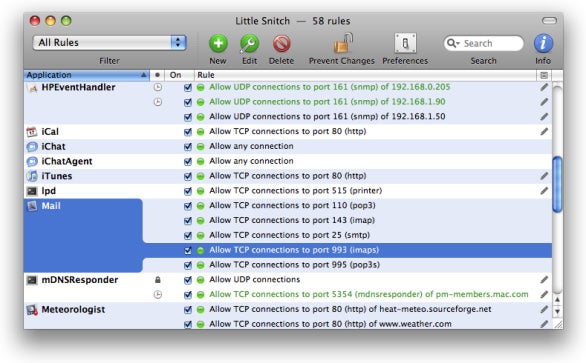Open the All Rules filter dropdown
The height and width of the screenshot is (363, 586).
tap(110, 43)
